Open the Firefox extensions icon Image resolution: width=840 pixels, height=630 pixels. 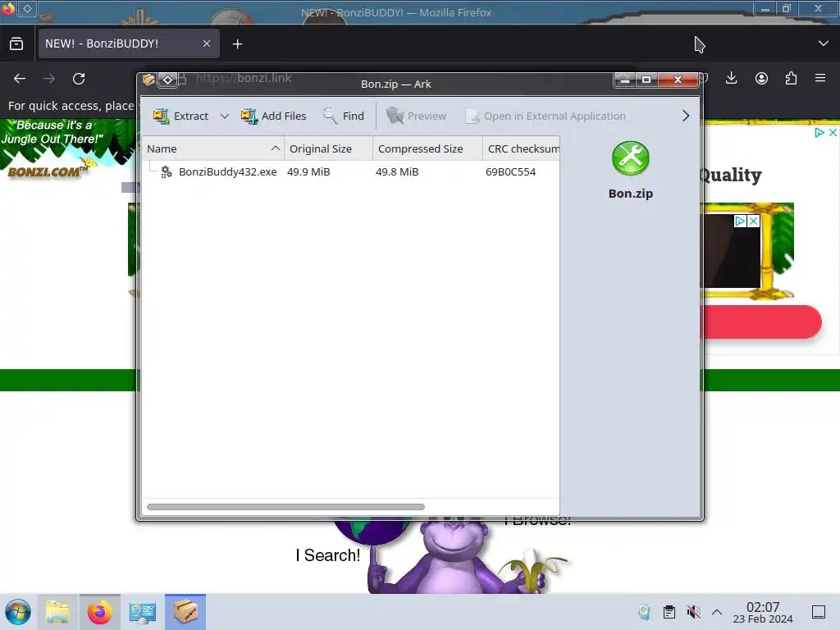point(791,78)
